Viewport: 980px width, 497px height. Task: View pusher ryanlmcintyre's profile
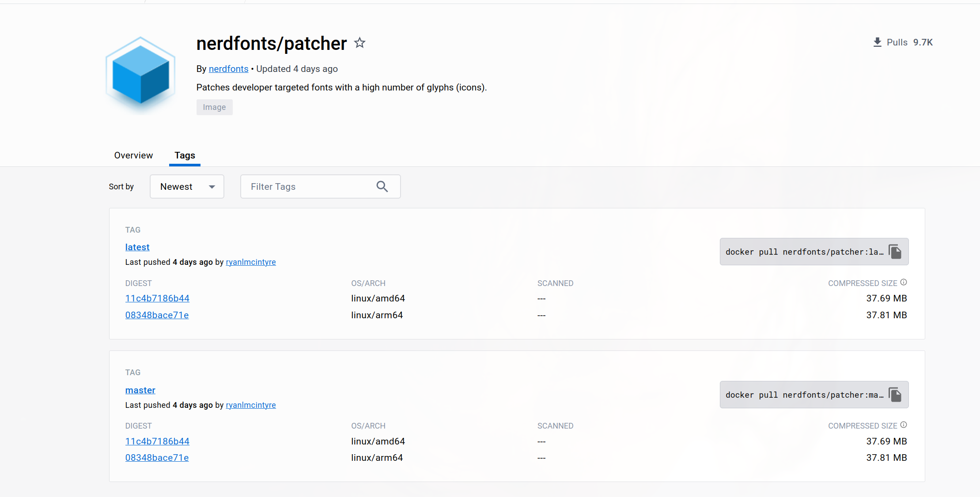pos(250,262)
